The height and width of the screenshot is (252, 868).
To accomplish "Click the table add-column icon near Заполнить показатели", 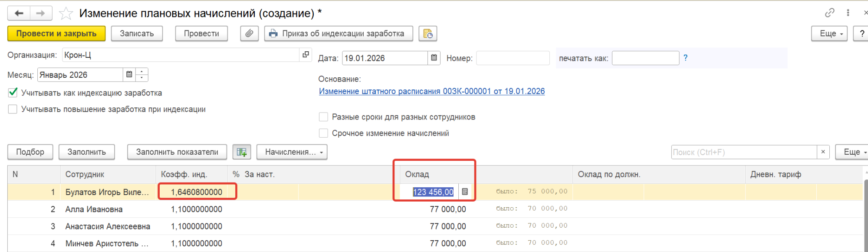I will [x=242, y=152].
